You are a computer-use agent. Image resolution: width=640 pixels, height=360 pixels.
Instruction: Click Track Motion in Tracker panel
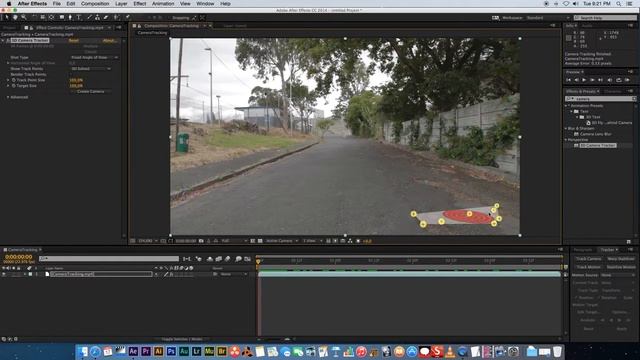pos(589,267)
